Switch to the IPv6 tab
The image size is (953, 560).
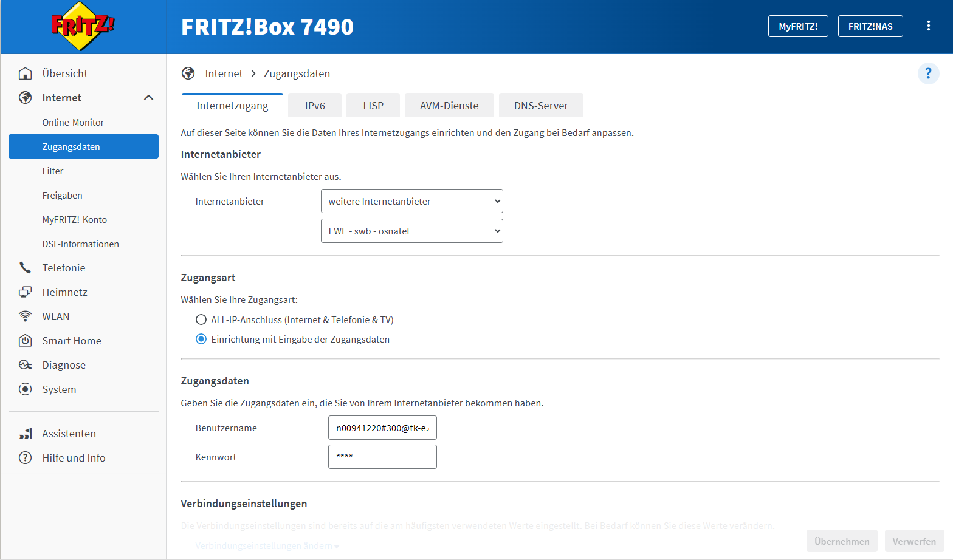(x=315, y=106)
